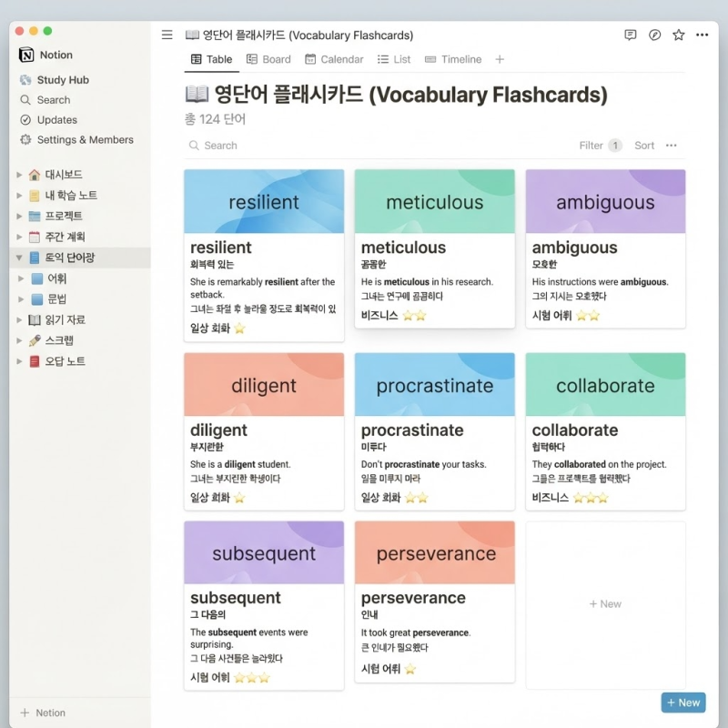Open the perseverance flashcard cover
728x728 pixels.
tap(435, 552)
